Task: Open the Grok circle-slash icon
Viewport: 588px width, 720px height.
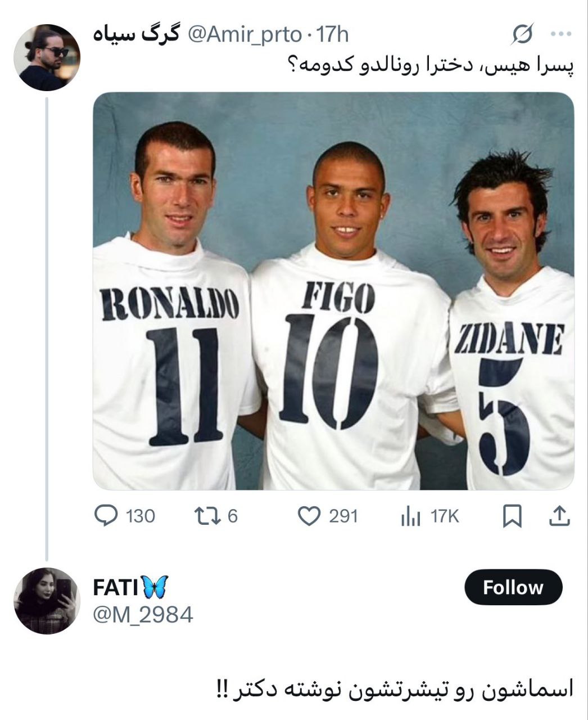Action: click(x=522, y=35)
